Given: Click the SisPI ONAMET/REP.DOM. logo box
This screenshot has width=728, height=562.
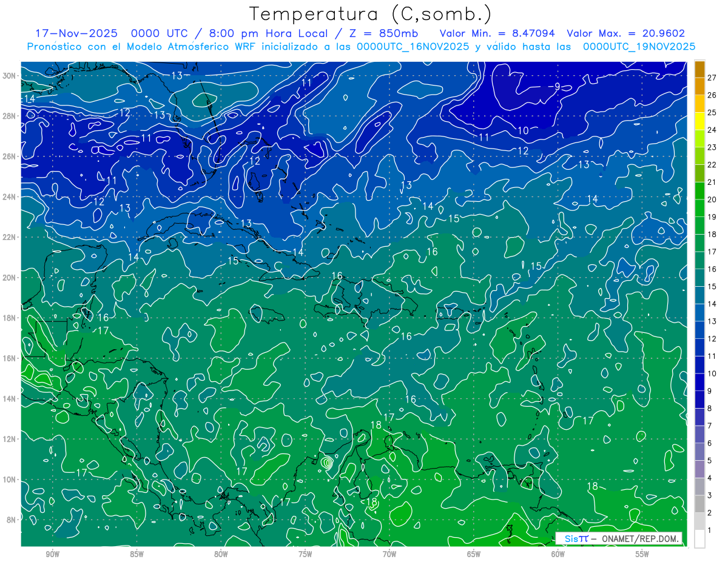Looking at the screenshot, I should (x=619, y=538).
